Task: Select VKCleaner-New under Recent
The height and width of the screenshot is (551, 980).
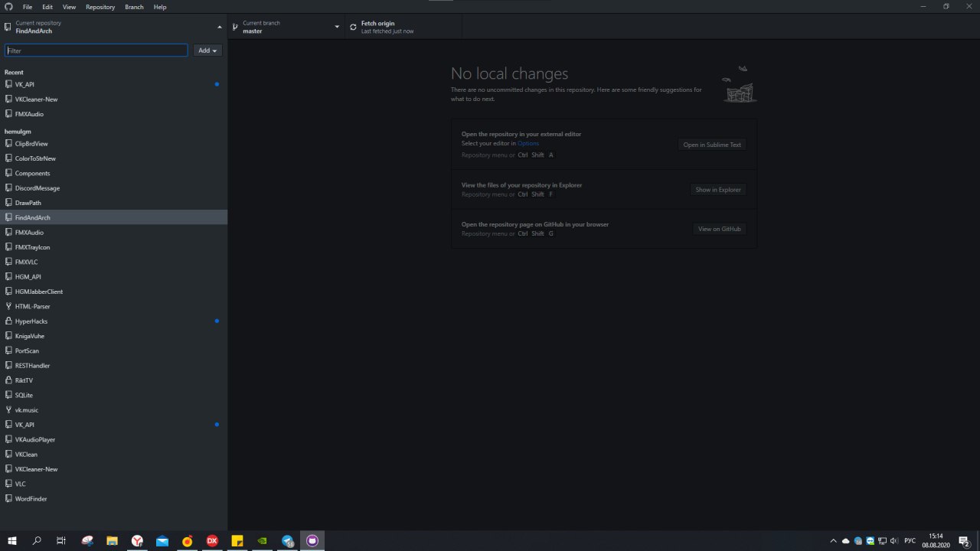Action: point(113,99)
